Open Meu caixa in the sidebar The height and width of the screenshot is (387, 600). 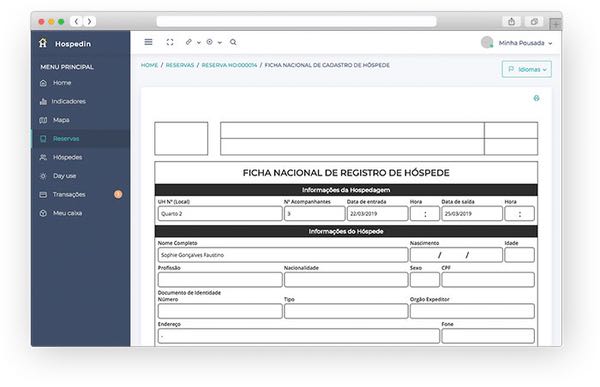(x=80, y=213)
